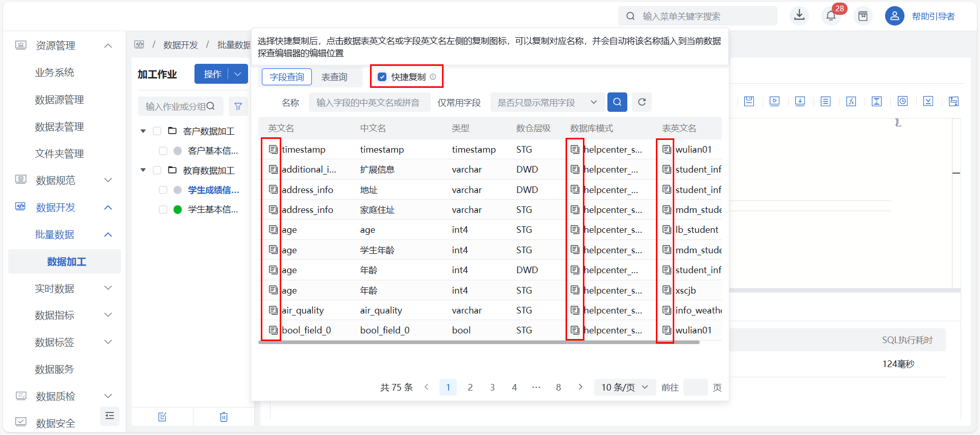Uncheck the 快捷复制 checkbox
980x435 pixels.
382,77
